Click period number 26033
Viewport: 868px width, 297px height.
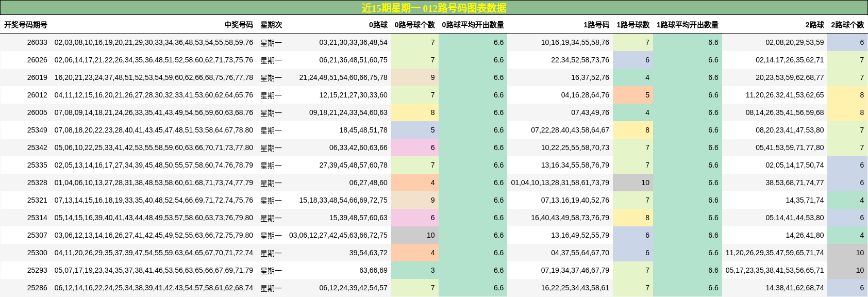click(x=37, y=42)
